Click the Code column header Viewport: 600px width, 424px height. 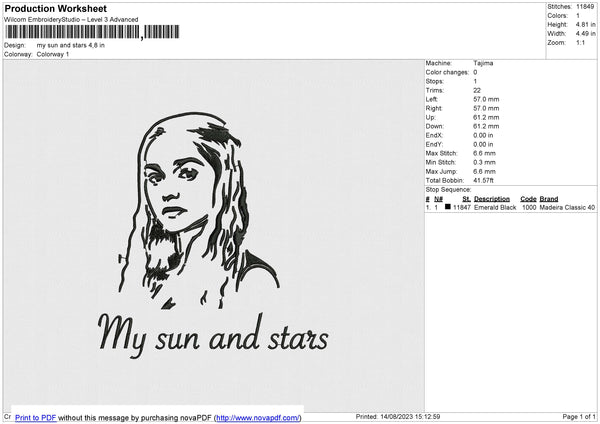[x=528, y=199]
